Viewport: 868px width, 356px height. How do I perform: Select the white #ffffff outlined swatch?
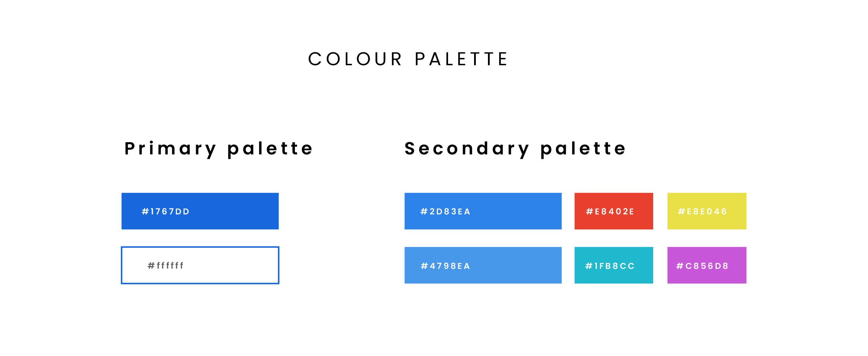click(x=236, y=265)
